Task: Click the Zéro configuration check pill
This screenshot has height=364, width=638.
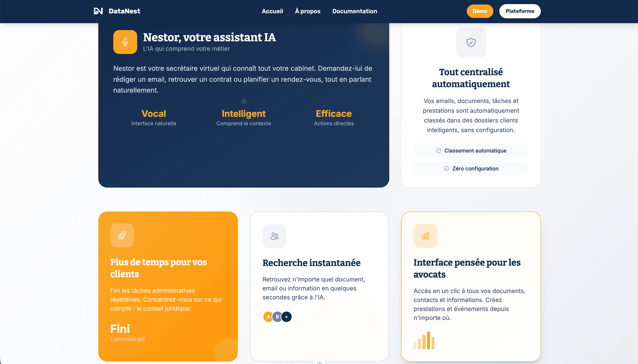Action: pos(471,169)
